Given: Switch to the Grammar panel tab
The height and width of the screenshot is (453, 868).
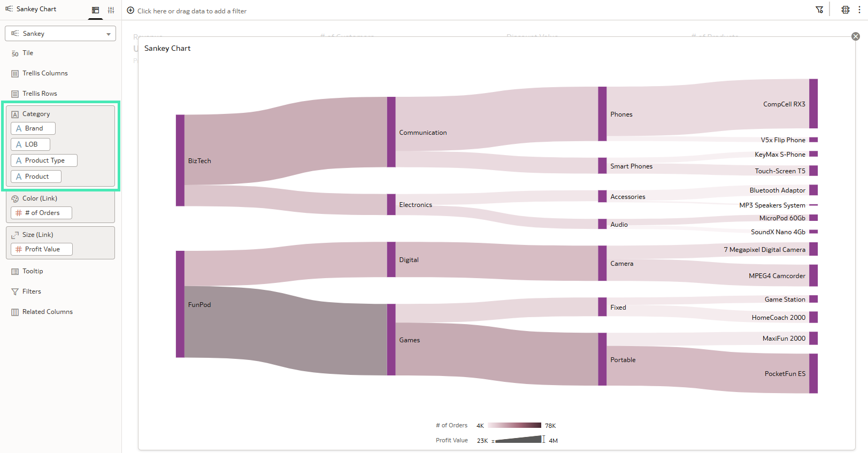Looking at the screenshot, I should point(95,9).
